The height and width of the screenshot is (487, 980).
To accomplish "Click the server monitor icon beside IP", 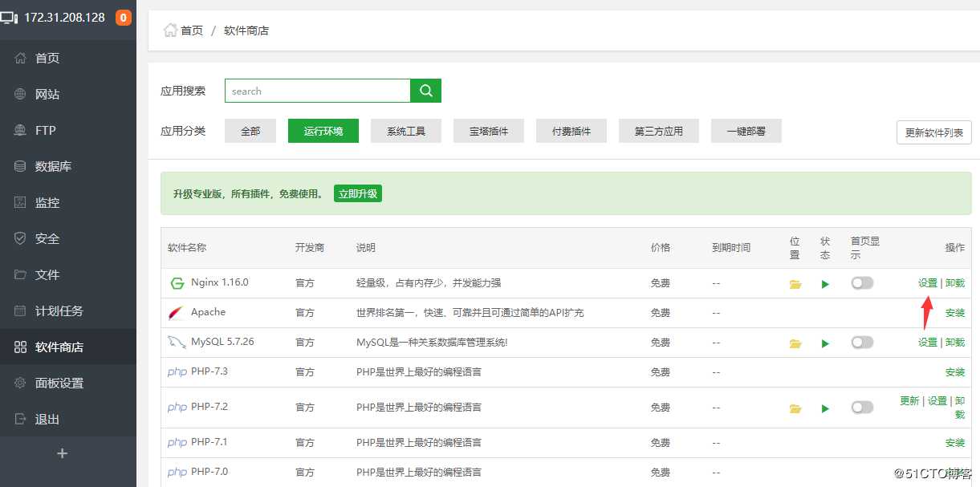I will pos(8,18).
